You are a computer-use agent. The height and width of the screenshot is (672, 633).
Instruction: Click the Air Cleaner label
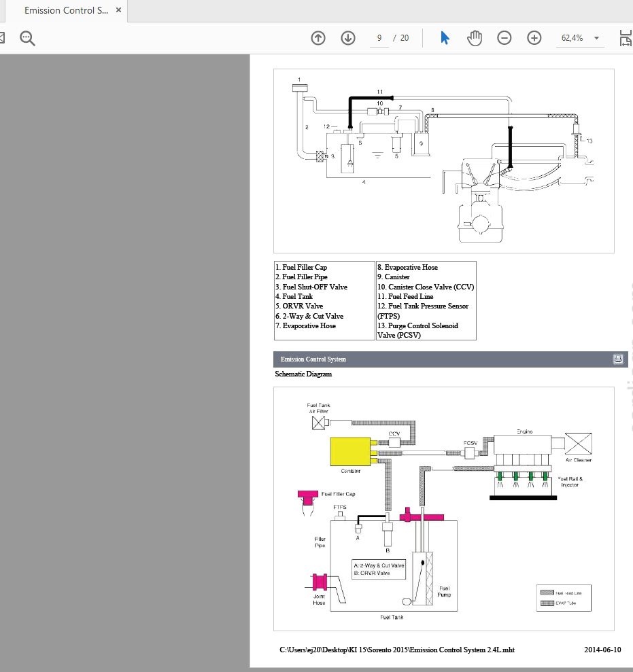point(578,460)
